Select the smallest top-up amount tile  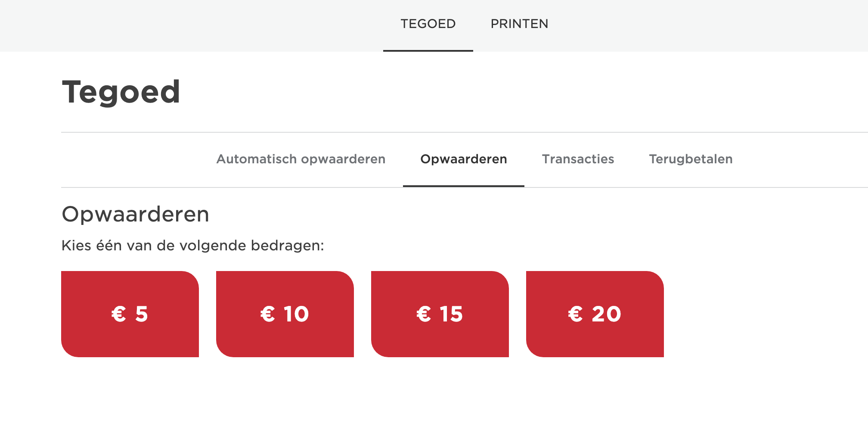click(x=130, y=314)
